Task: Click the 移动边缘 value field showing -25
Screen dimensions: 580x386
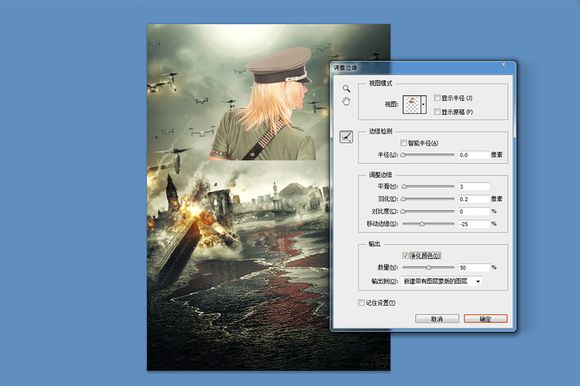Action: pyautogui.click(x=474, y=224)
